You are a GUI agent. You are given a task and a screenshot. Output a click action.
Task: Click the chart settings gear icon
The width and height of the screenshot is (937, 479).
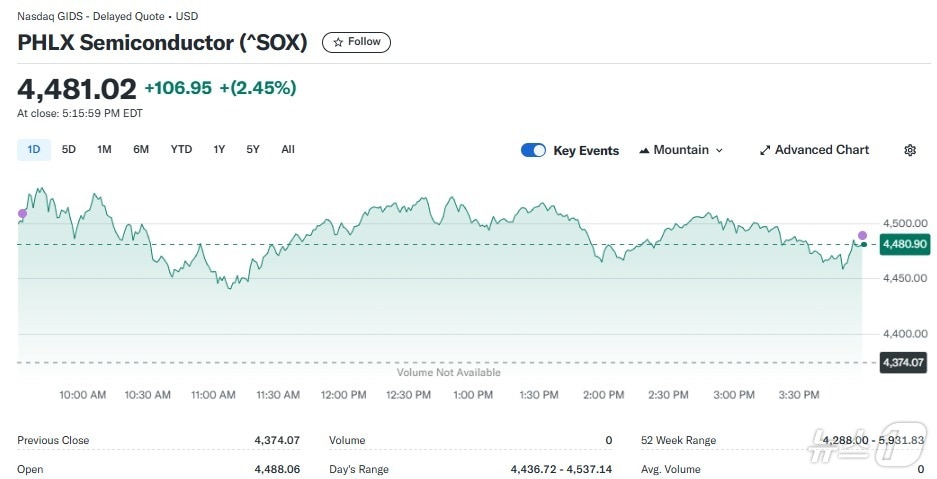click(x=909, y=150)
